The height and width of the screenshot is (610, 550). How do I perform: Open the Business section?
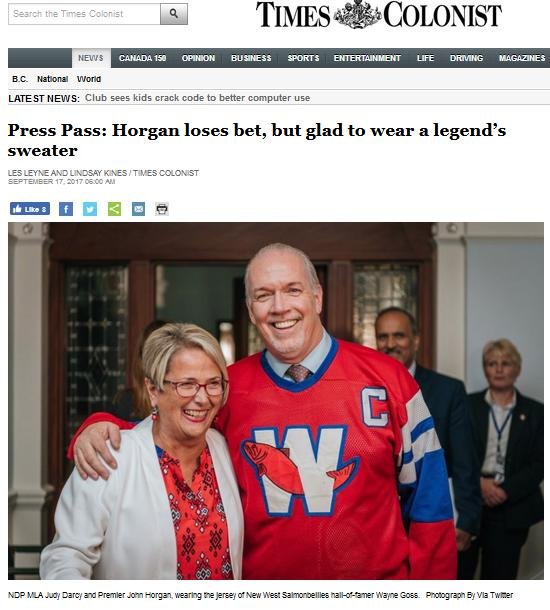251,58
